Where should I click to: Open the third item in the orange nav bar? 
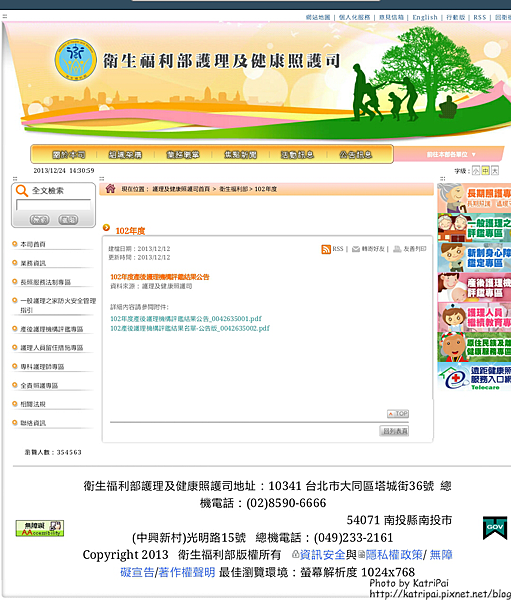pos(183,155)
